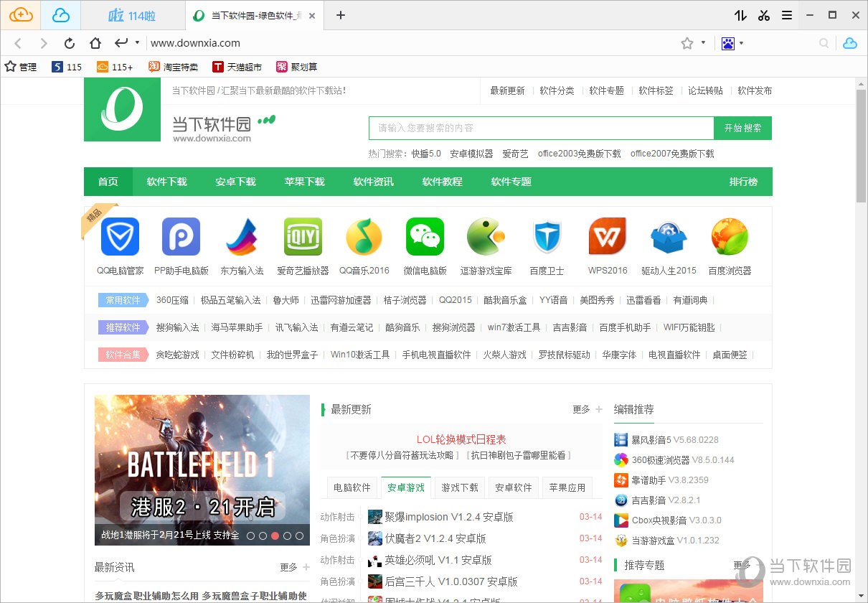Open 排行榜 in green nav bar
This screenshot has height=603, width=868.
(744, 182)
